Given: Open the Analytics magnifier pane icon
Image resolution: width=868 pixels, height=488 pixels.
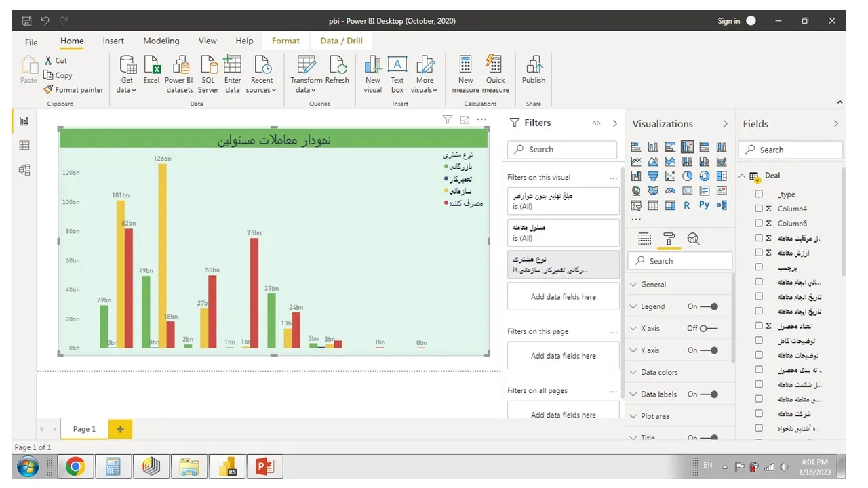Looking at the screenshot, I should point(693,239).
